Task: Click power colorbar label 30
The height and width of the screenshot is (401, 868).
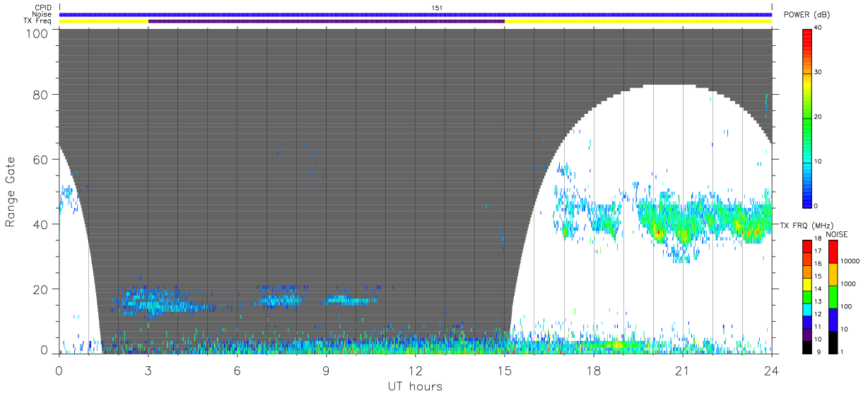Action: coord(819,72)
